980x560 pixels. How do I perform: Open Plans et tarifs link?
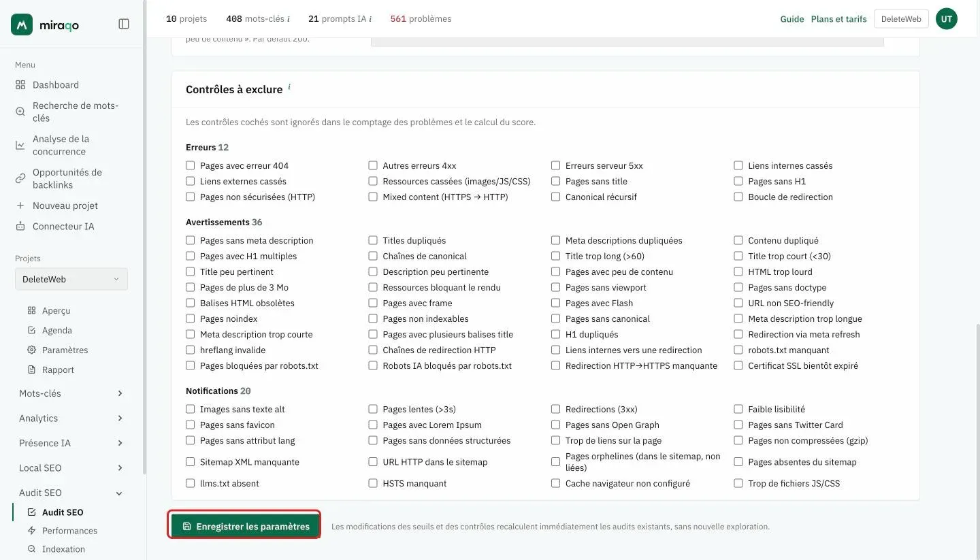(x=839, y=19)
